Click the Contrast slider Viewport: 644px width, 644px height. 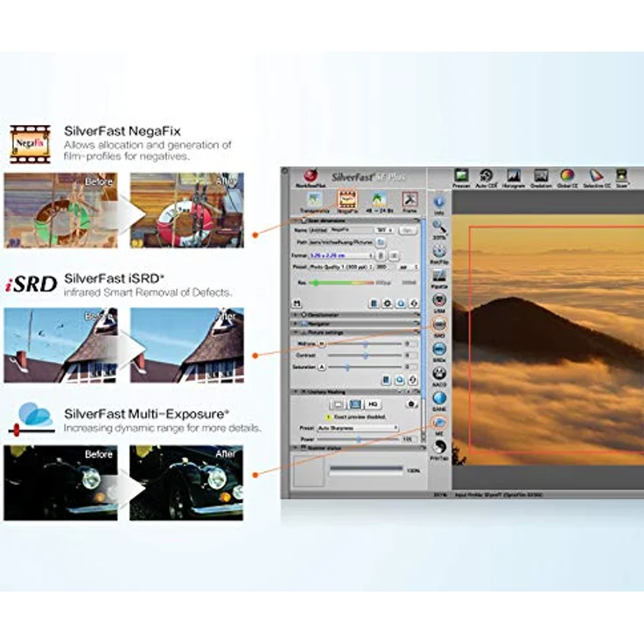(365, 356)
